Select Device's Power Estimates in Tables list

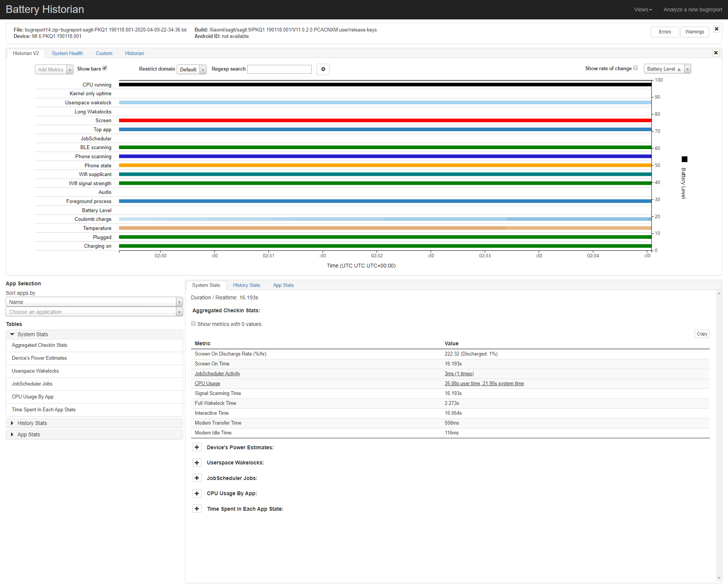(94, 358)
